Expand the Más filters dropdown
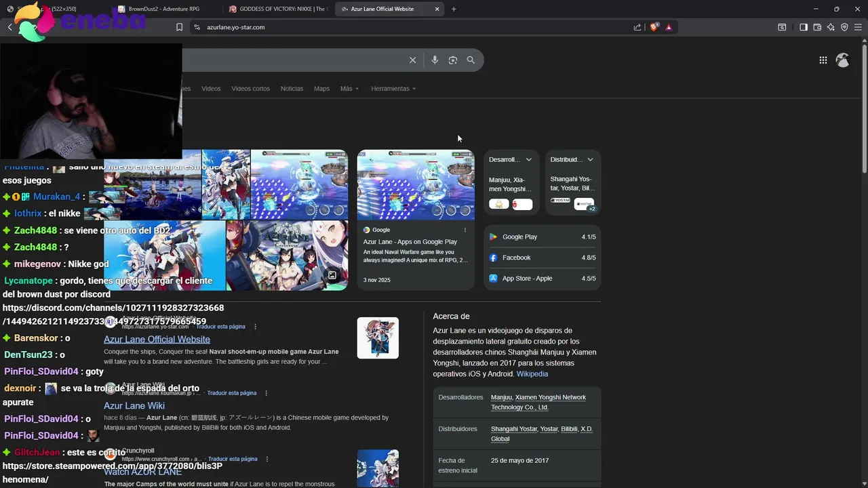This screenshot has height=488, width=868. pyautogui.click(x=349, y=89)
